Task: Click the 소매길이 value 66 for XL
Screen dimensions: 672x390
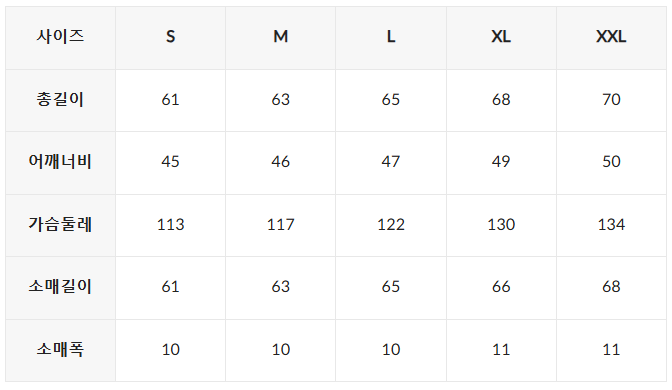Action: [x=501, y=288]
